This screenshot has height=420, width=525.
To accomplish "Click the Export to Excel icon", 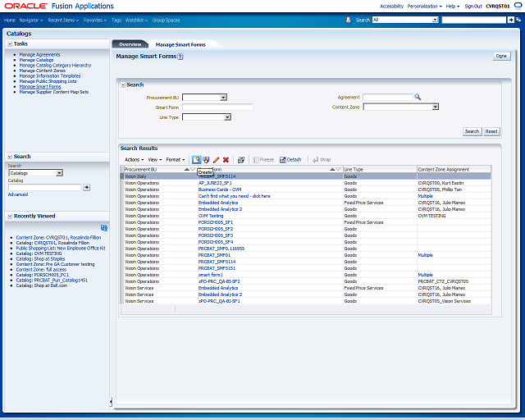I will pos(241,160).
